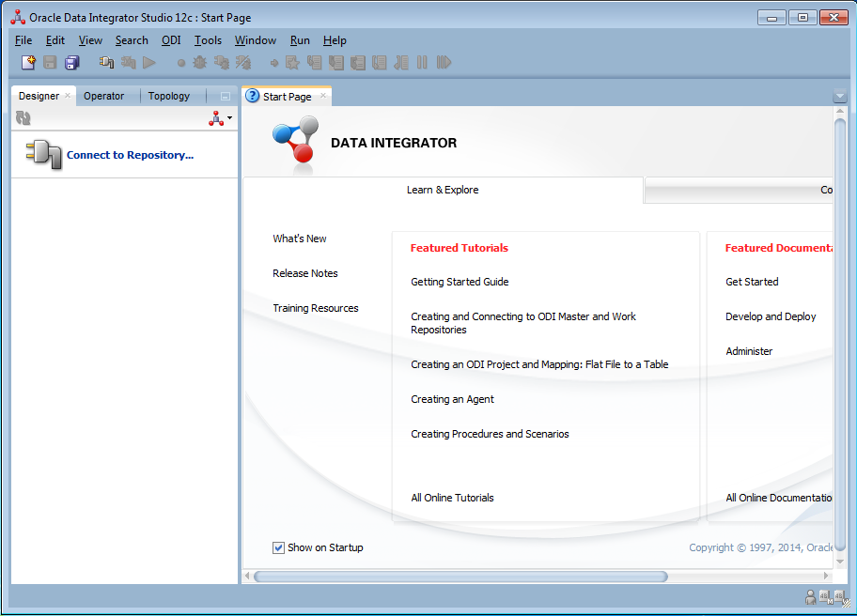The width and height of the screenshot is (857, 616).
Task: Open the editor tab list dropdown arrow
Action: [840, 97]
